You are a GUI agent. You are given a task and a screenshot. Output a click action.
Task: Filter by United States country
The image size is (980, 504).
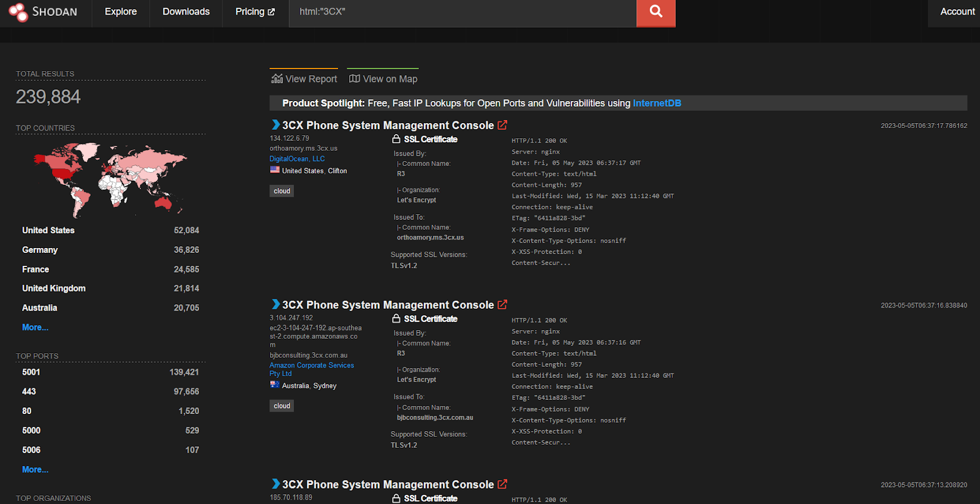(x=48, y=230)
